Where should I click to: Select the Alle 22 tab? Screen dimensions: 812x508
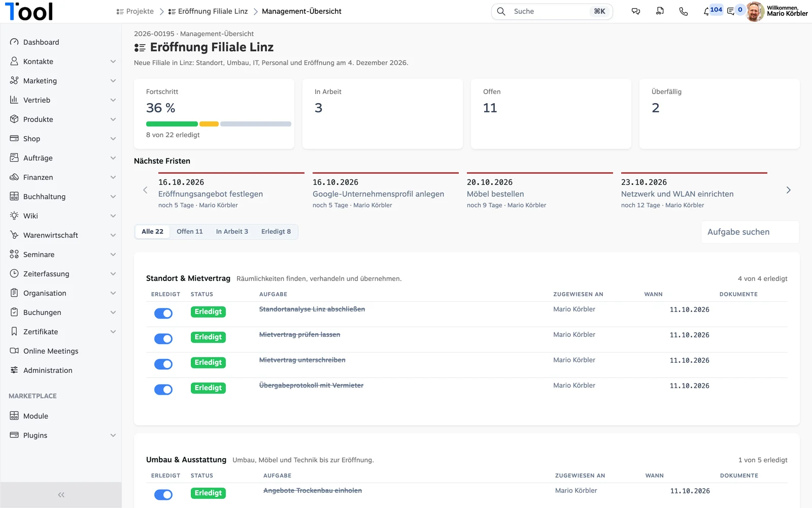(x=152, y=232)
